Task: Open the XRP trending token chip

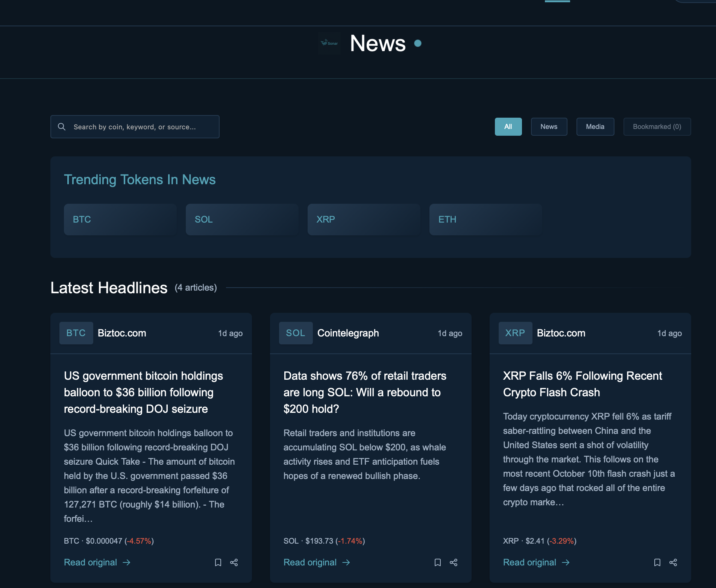Action: pyautogui.click(x=363, y=219)
